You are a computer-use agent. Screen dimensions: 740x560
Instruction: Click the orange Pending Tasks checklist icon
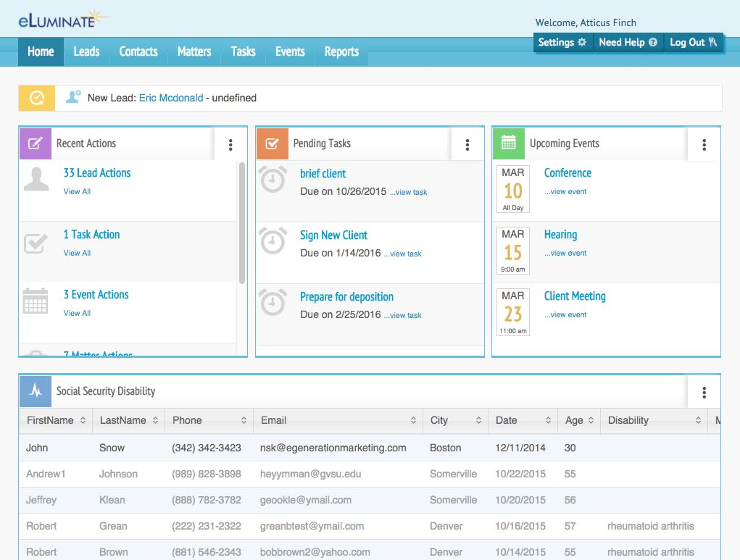[273, 143]
